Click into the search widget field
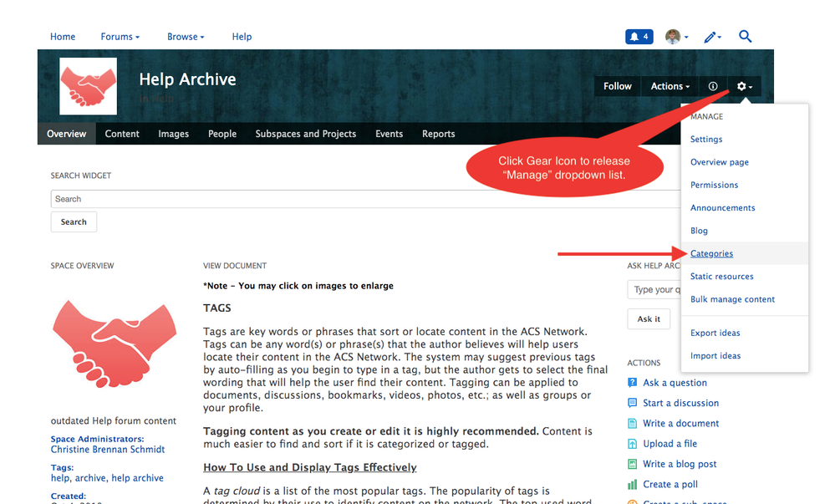Viewport: 835px width, 504px height. click(368, 199)
